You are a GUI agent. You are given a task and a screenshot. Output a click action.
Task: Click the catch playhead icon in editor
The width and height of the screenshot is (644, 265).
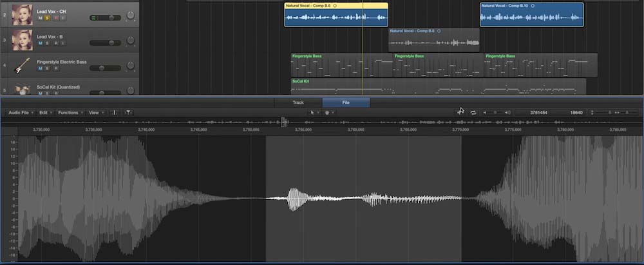click(x=460, y=112)
